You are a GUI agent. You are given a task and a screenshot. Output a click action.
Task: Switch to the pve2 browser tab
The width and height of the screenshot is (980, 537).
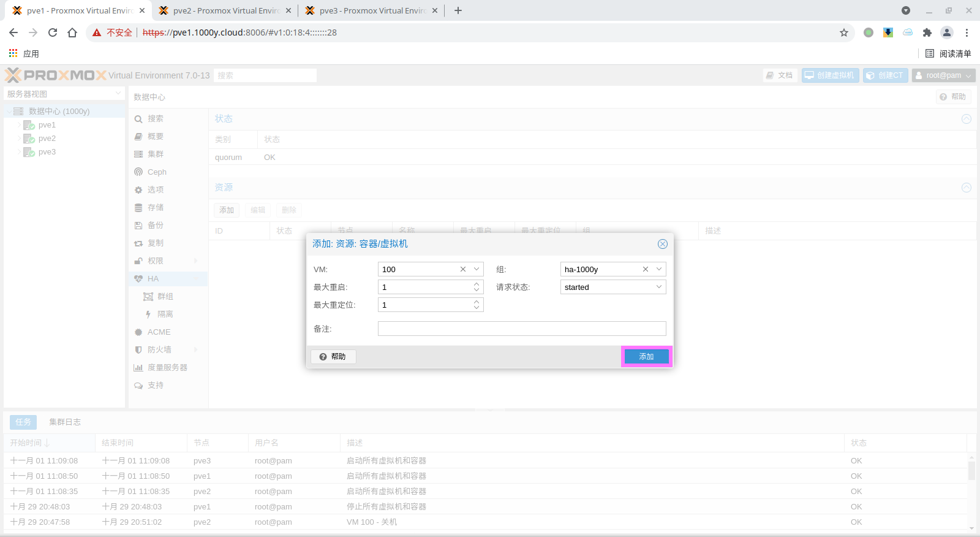[225, 10]
